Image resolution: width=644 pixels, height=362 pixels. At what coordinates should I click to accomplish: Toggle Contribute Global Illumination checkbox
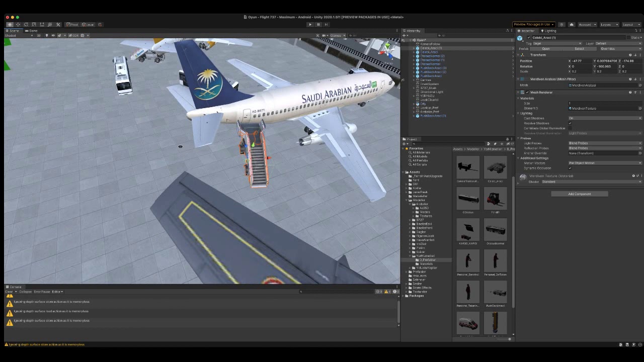point(570,128)
